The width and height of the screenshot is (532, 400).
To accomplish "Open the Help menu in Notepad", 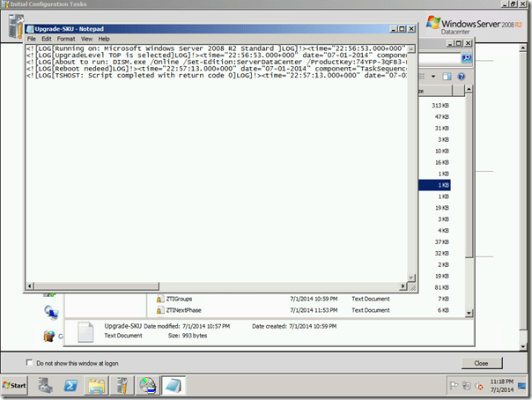I will coord(104,39).
